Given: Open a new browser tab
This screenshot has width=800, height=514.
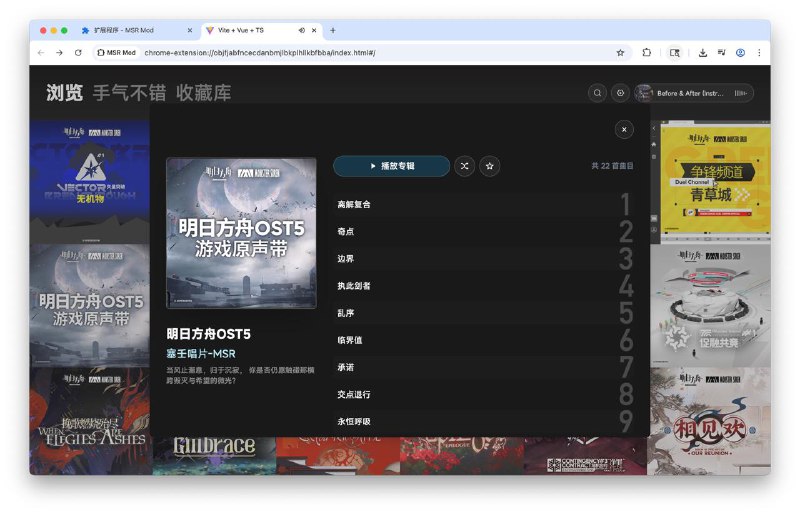Looking at the screenshot, I should click(333, 31).
